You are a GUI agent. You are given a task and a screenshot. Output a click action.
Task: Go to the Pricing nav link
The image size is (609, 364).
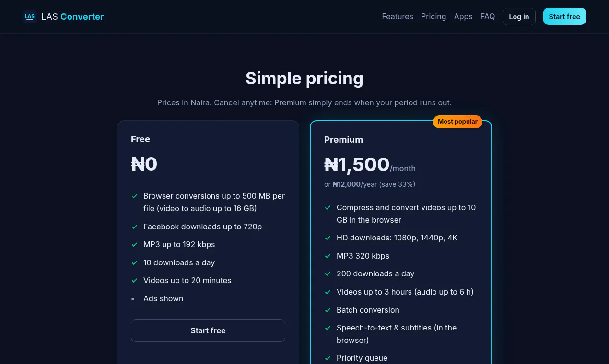coord(433,16)
